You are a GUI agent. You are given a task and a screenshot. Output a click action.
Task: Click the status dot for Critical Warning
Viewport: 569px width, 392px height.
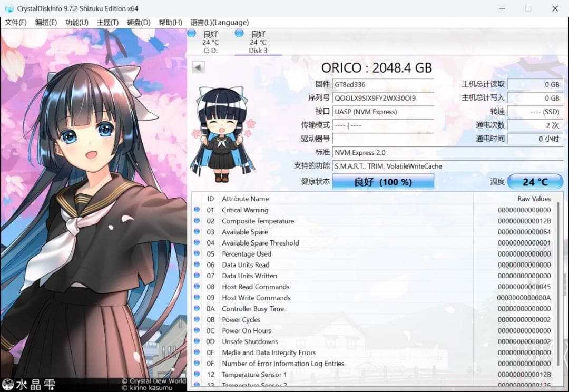coord(197,209)
